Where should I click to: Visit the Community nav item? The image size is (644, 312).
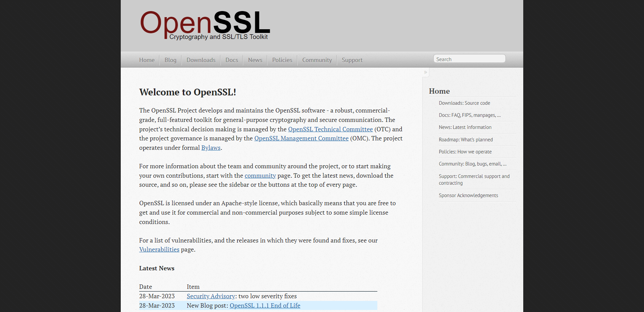(x=317, y=60)
